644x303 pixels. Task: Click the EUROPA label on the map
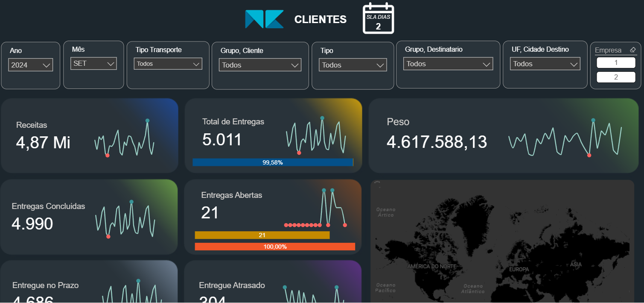[x=519, y=270]
